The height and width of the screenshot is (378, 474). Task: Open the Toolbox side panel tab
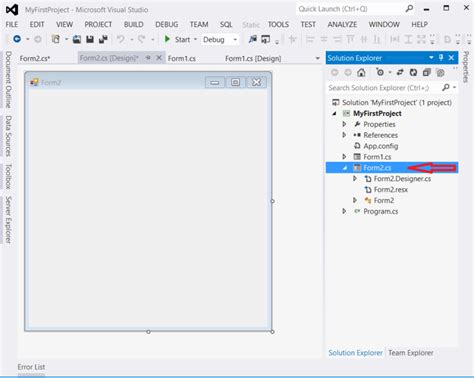8,176
